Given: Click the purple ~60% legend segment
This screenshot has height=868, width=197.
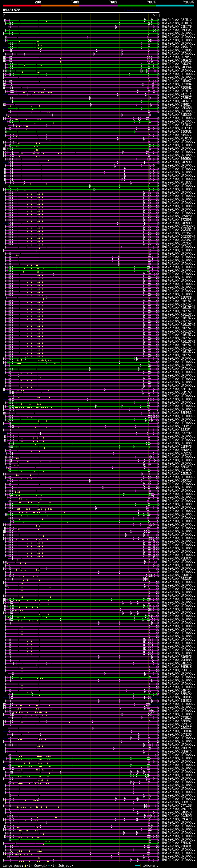Looking at the screenshot, I should (x=99, y=6).
